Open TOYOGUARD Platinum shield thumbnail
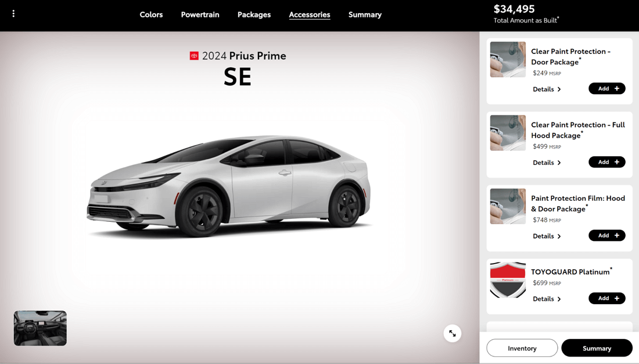Image resolution: width=639 pixels, height=364 pixels. tap(508, 280)
